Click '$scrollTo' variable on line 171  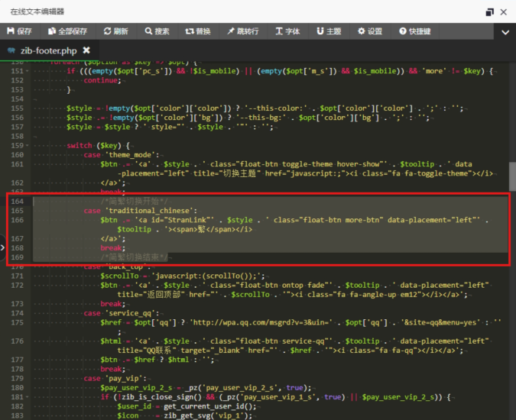point(119,276)
